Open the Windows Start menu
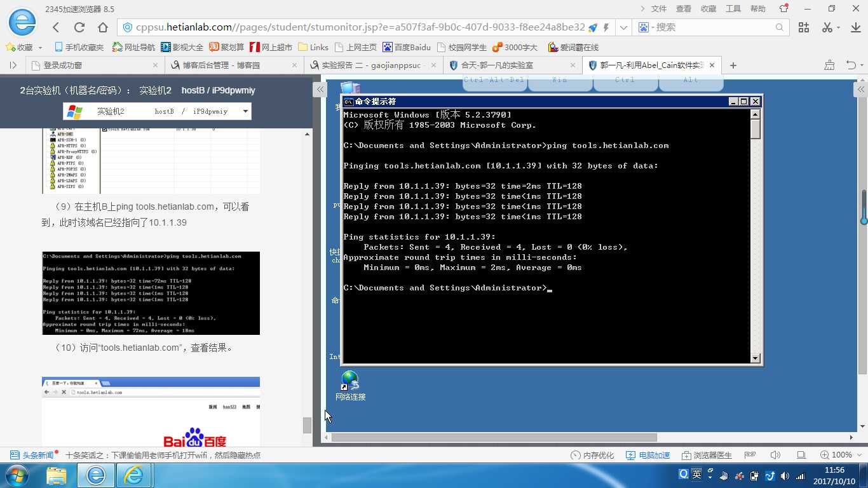The height and width of the screenshot is (488, 868). tap(16, 475)
